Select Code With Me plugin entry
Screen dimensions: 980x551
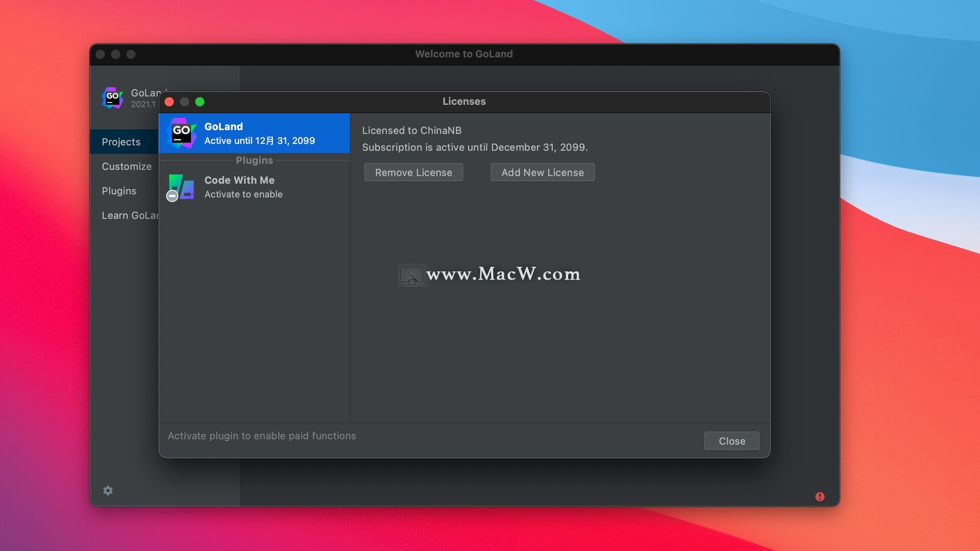254,187
